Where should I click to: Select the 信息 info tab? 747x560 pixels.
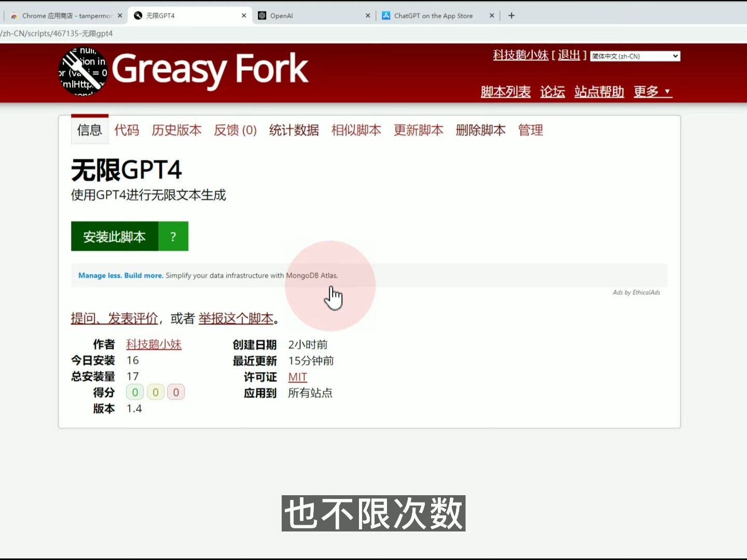click(89, 130)
